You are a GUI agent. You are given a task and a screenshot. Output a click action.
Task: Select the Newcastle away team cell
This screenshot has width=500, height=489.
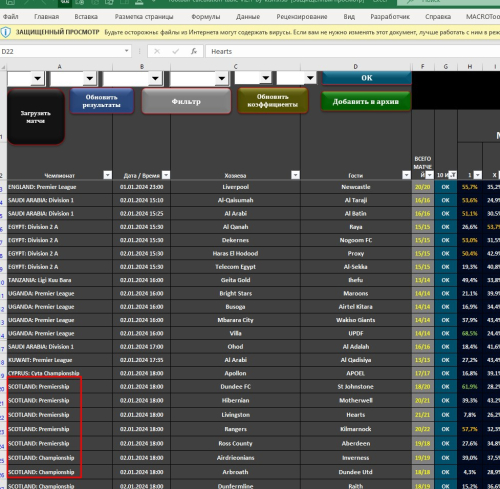pos(356,187)
